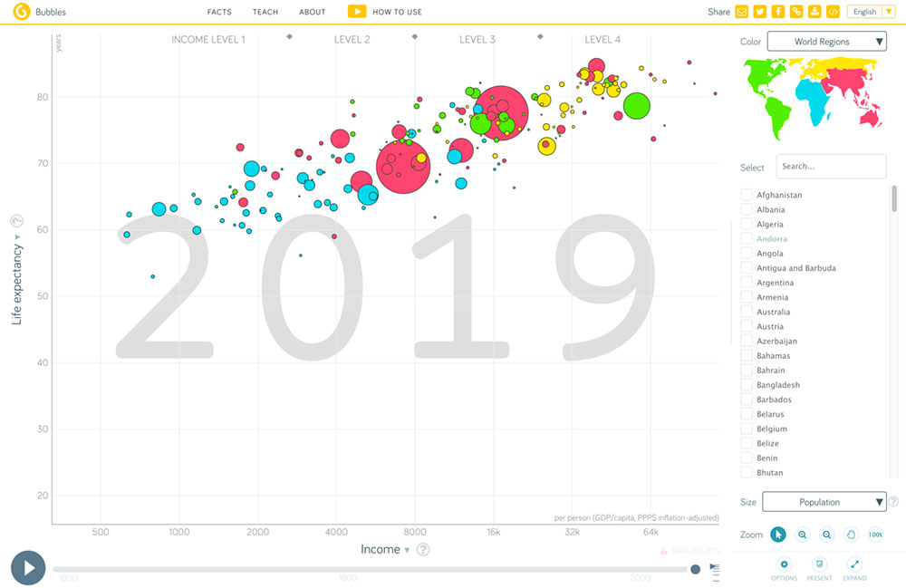Open the Options panel
Screen dimensions: 906x588
click(x=785, y=566)
